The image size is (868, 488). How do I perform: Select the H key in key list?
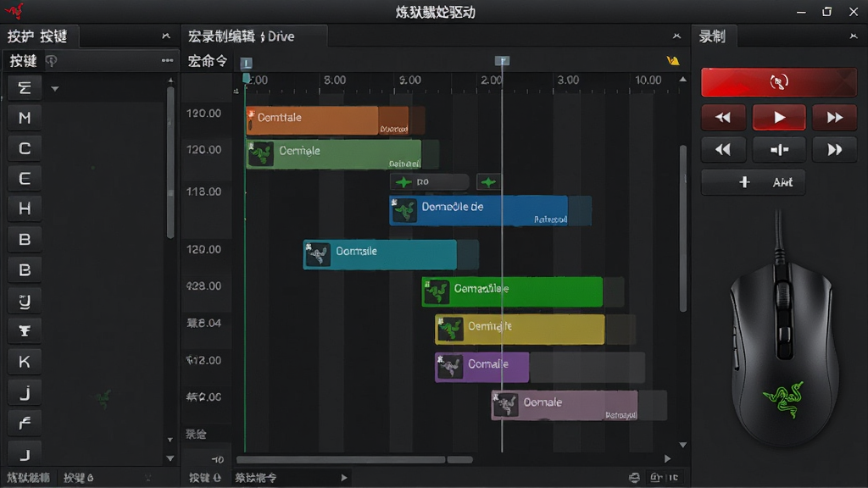[x=25, y=208]
